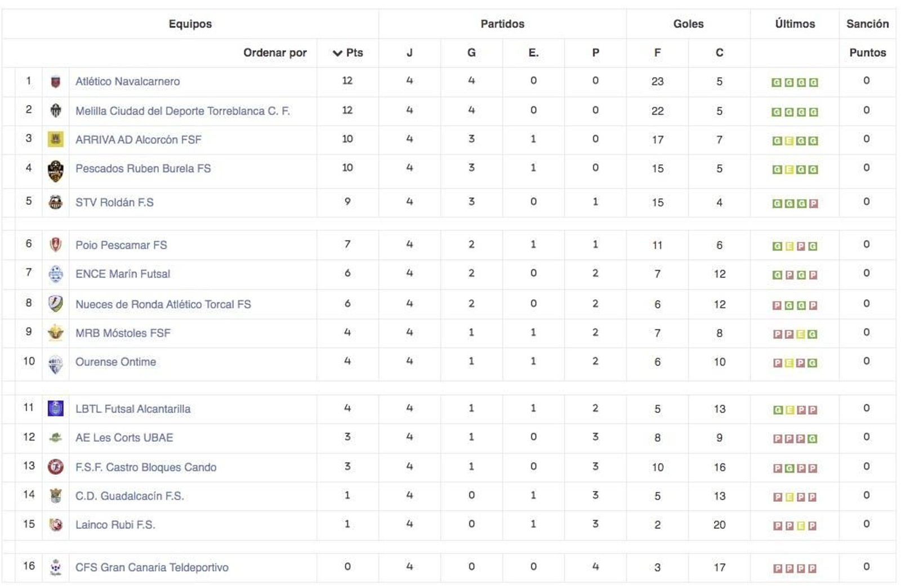Click the F.S.F. Castro Bloques Cando crest icon

coord(55,466)
